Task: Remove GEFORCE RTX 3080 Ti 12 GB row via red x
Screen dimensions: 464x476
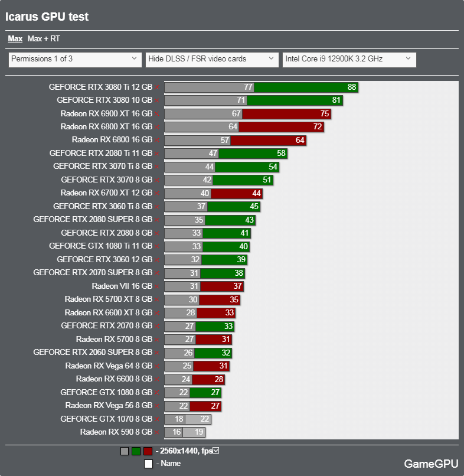Action: [x=157, y=87]
